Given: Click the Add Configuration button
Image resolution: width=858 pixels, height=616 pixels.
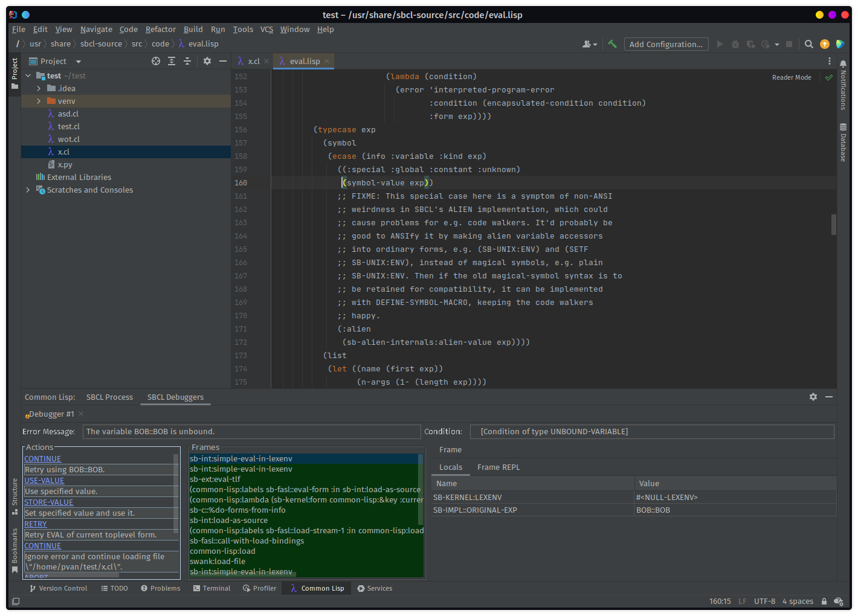Looking at the screenshot, I should pos(666,44).
